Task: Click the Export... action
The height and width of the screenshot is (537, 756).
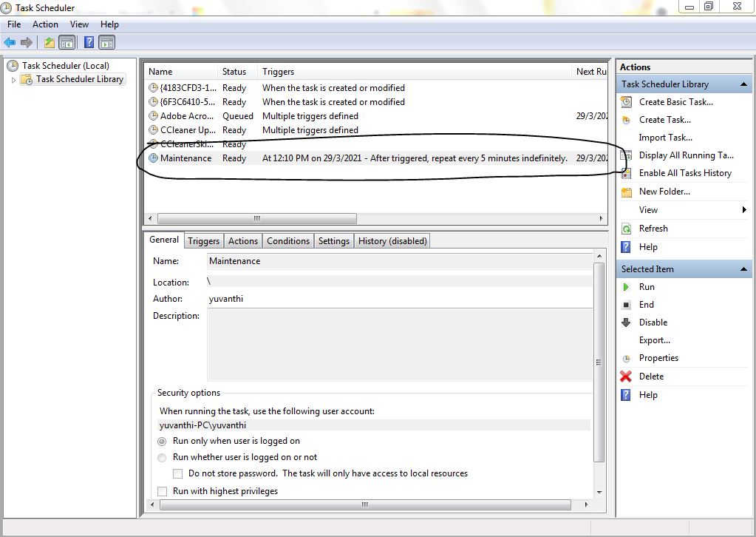Action: click(654, 340)
